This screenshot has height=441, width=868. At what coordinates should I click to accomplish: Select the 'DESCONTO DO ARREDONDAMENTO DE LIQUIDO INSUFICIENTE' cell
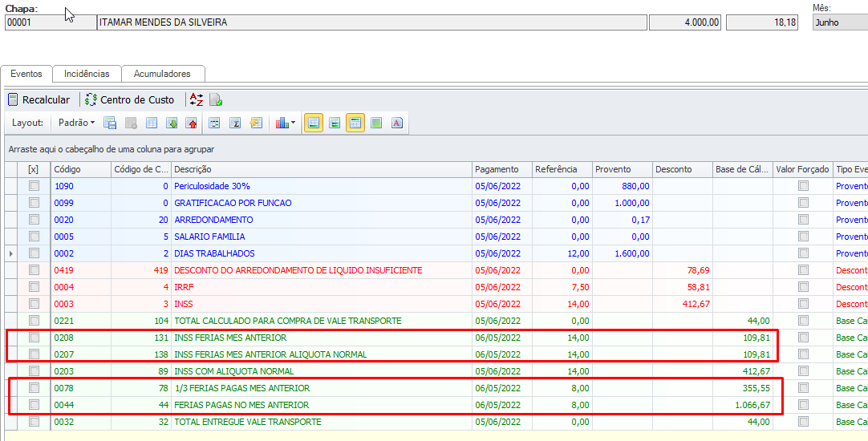point(322,270)
